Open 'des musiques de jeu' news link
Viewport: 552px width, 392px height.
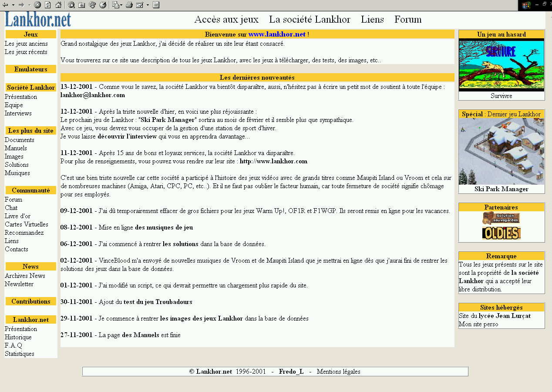click(x=164, y=227)
